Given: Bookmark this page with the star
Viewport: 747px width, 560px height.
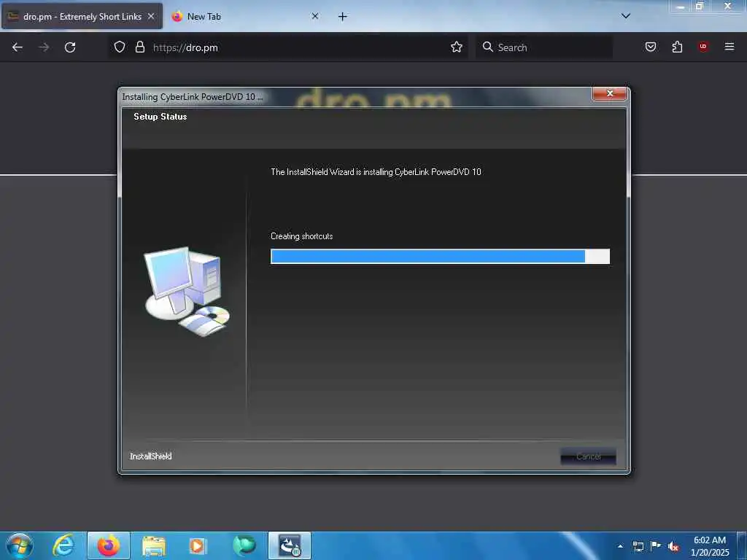Looking at the screenshot, I should point(457,47).
